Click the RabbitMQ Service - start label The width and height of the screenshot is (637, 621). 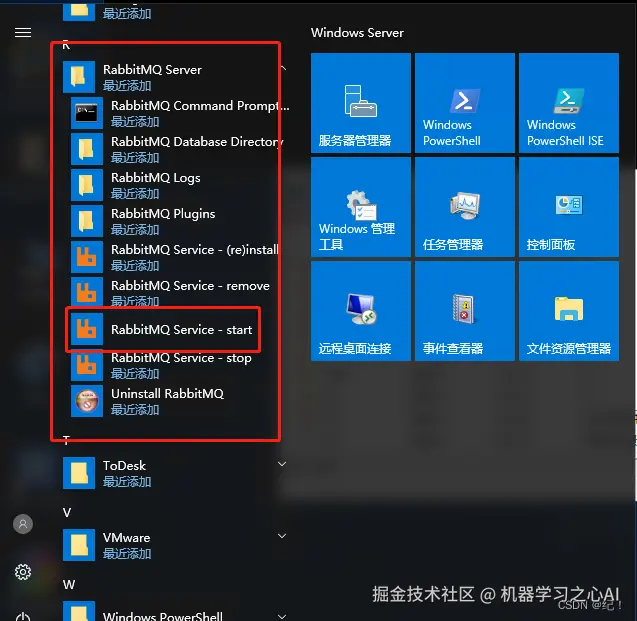point(182,329)
